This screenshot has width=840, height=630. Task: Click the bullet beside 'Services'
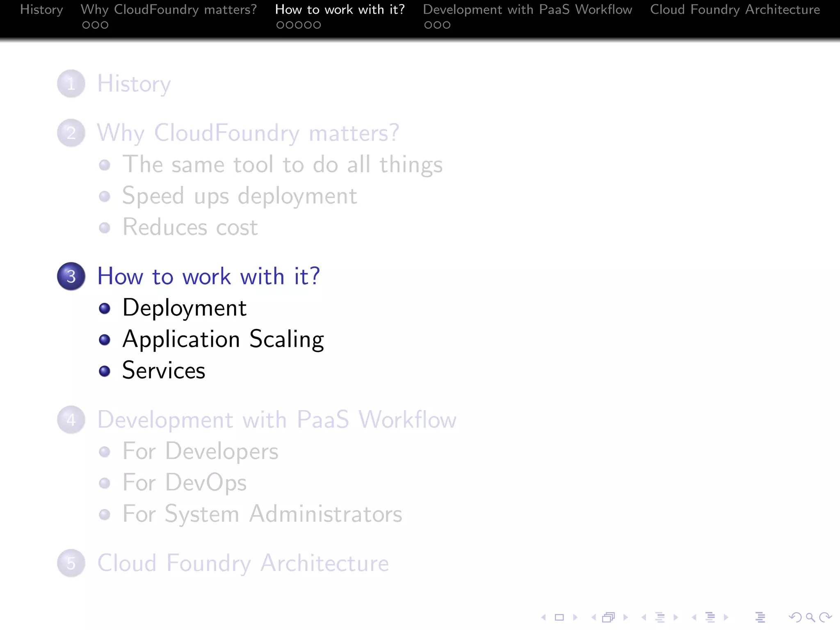tap(105, 371)
